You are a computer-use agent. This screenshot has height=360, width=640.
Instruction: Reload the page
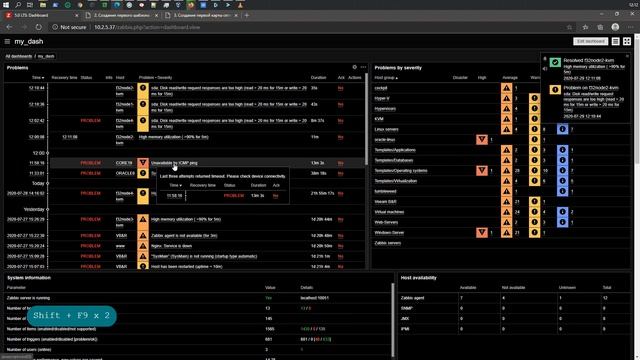[38, 27]
